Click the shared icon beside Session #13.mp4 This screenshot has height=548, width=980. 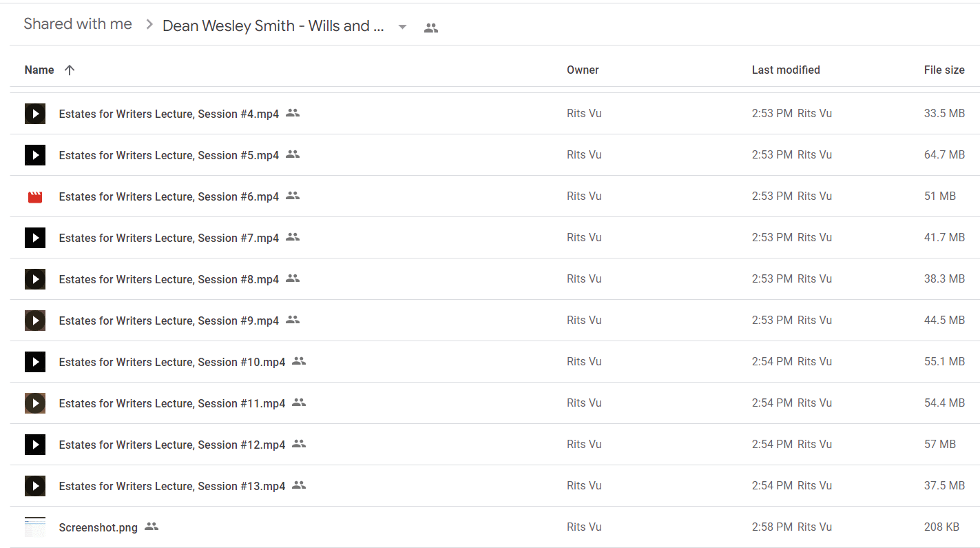(x=299, y=485)
